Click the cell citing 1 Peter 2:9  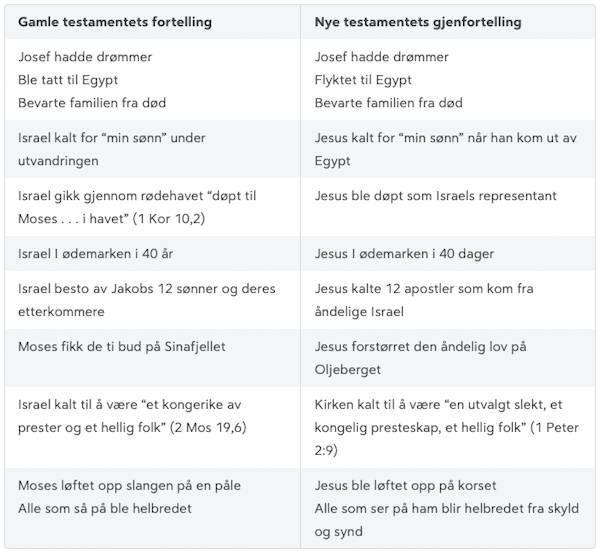(x=443, y=415)
